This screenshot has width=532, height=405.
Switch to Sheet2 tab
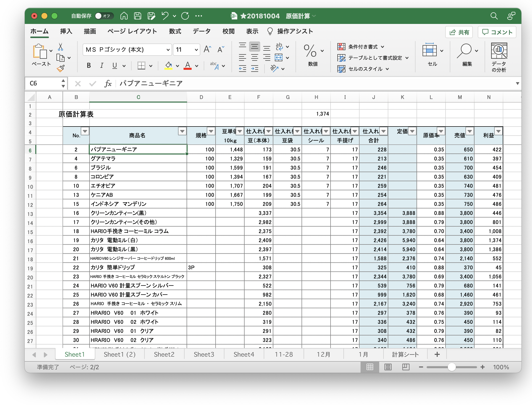pyautogui.click(x=164, y=354)
